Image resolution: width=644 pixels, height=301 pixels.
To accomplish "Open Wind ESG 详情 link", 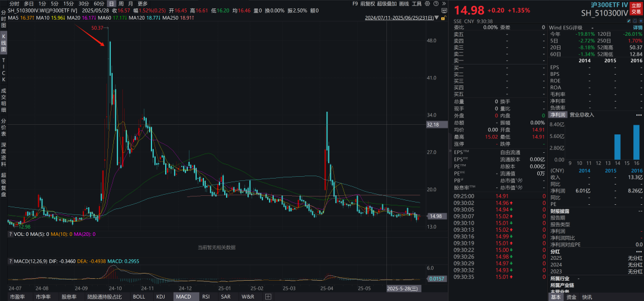I will 637,27.
